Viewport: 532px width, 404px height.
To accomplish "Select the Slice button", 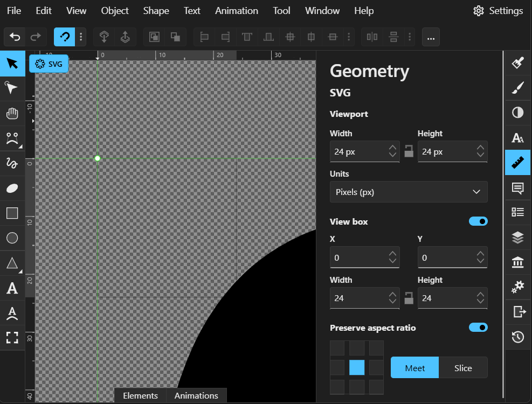I will [x=463, y=368].
